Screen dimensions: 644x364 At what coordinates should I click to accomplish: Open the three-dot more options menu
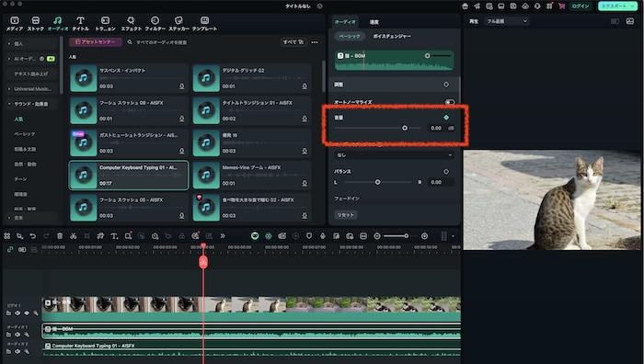click(x=315, y=42)
